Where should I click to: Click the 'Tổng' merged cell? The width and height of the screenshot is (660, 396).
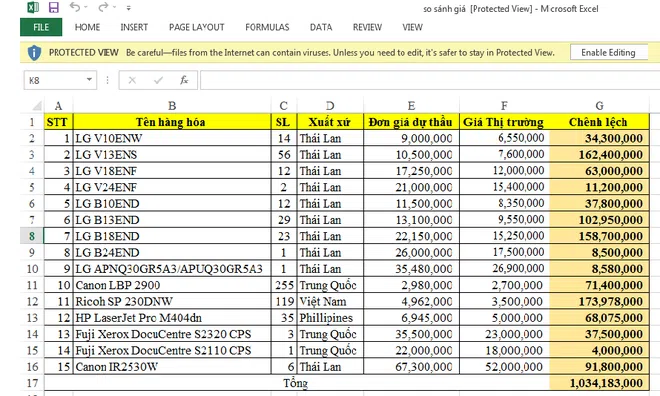tap(297, 383)
